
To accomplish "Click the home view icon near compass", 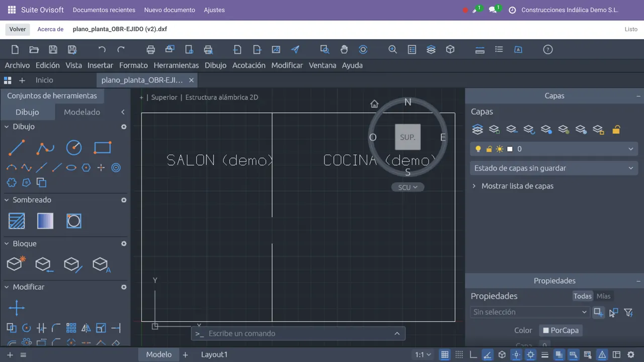I will [374, 104].
